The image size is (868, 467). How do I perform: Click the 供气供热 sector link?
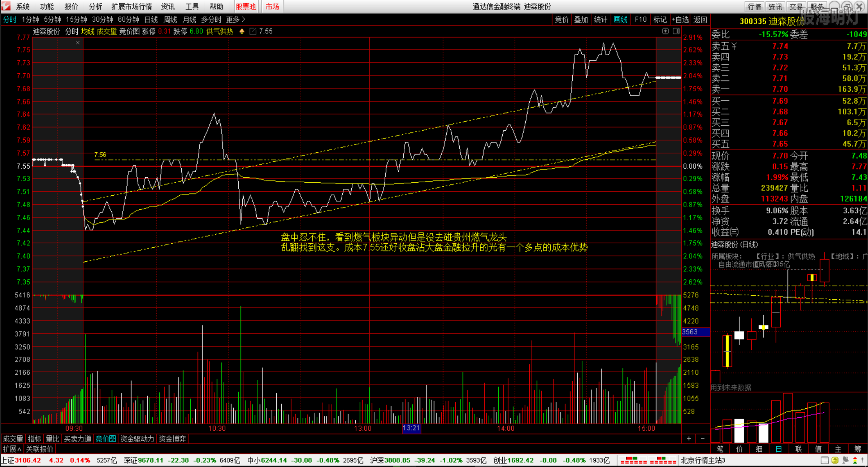[x=220, y=31]
